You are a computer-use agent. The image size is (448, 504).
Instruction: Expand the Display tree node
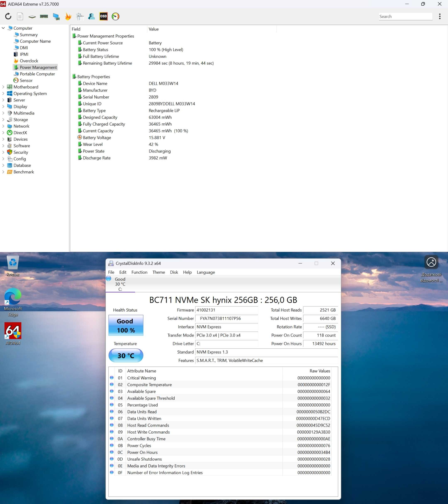pyautogui.click(x=3, y=107)
